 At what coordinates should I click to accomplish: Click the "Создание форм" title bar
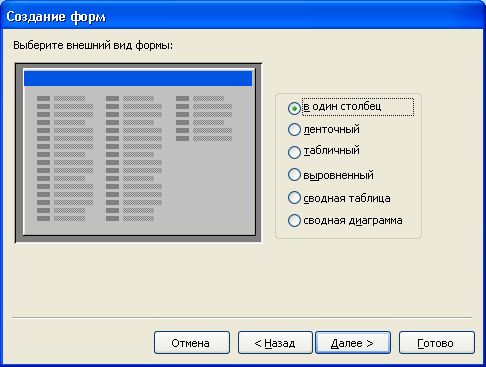pyautogui.click(x=243, y=16)
